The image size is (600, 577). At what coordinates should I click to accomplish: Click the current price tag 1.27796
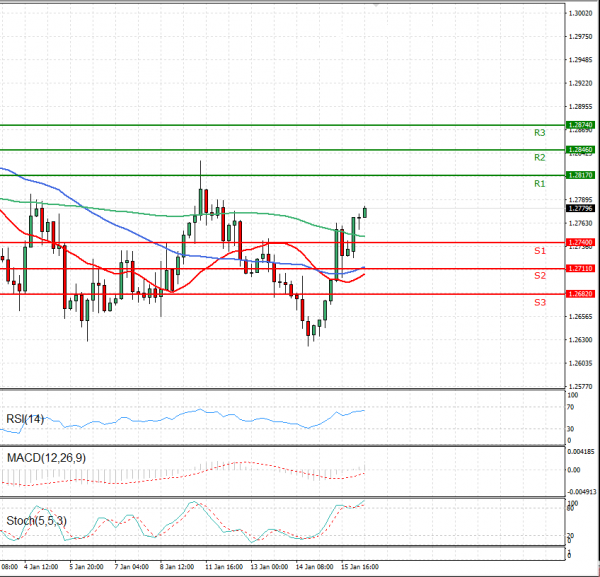coord(580,209)
